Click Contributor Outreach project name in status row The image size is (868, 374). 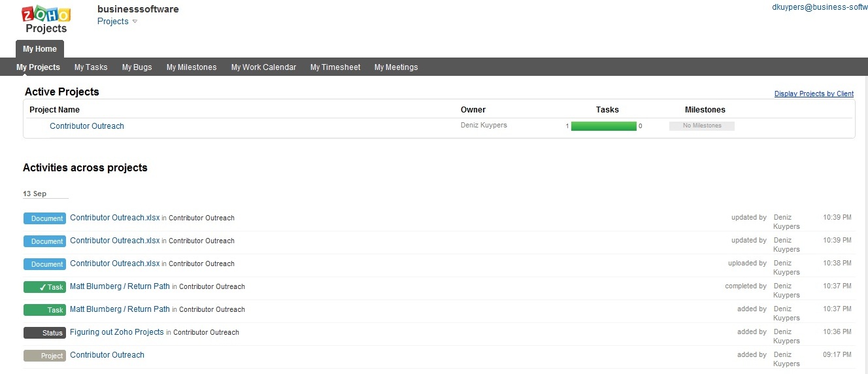click(x=206, y=333)
